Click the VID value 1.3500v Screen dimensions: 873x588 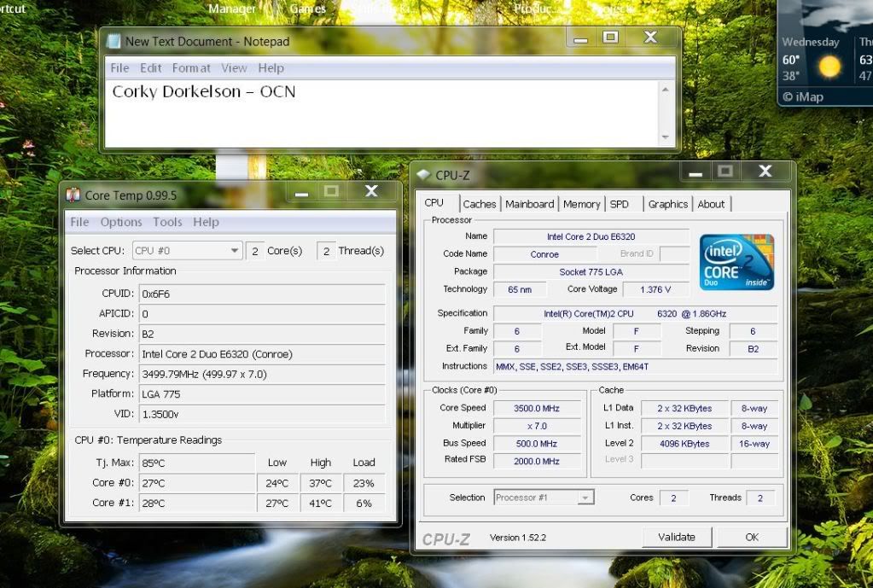[262, 414]
